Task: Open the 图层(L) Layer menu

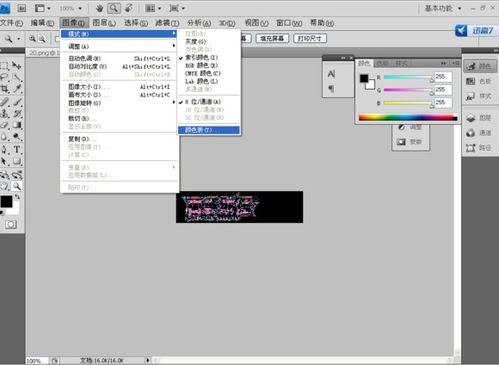Action: pyautogui.click(x=104, y=23)
